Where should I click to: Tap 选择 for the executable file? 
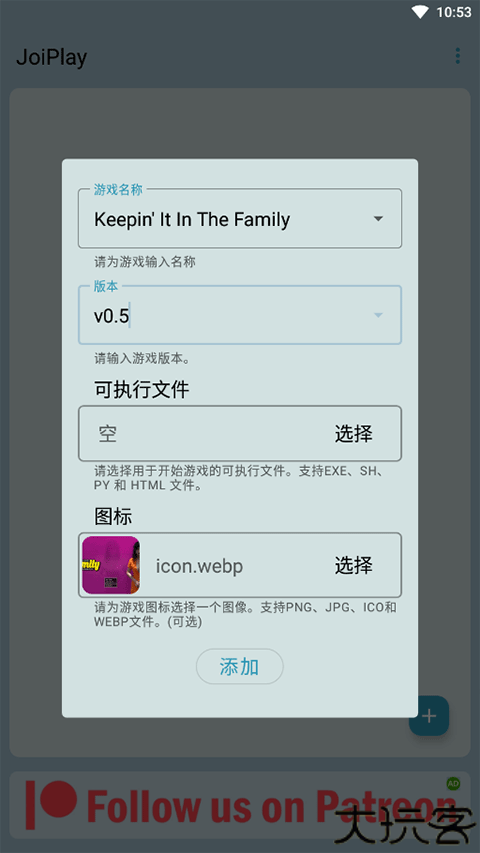pos(354,434)
